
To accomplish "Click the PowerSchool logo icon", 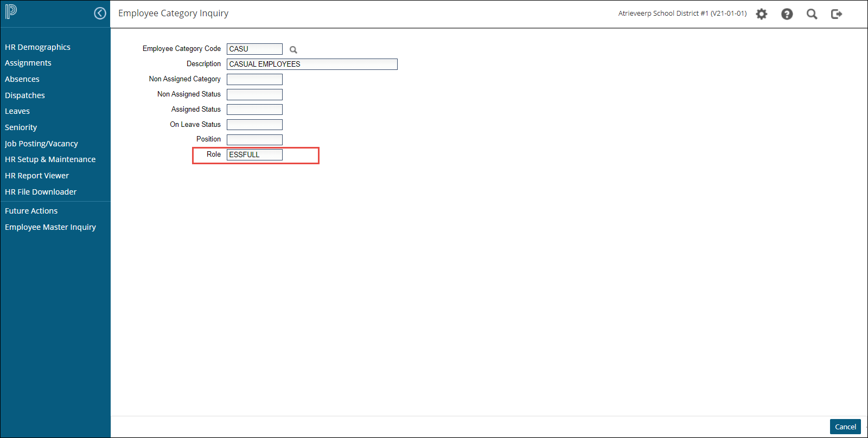I will point(11,12).
